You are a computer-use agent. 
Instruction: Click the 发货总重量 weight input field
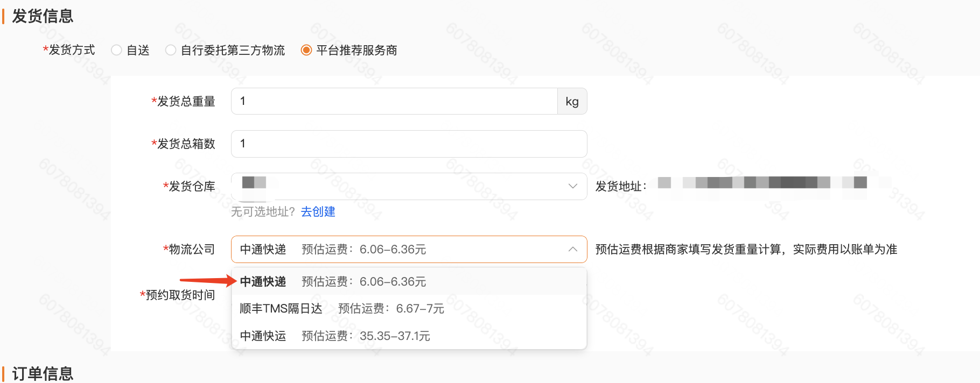[x=394, y=101]
